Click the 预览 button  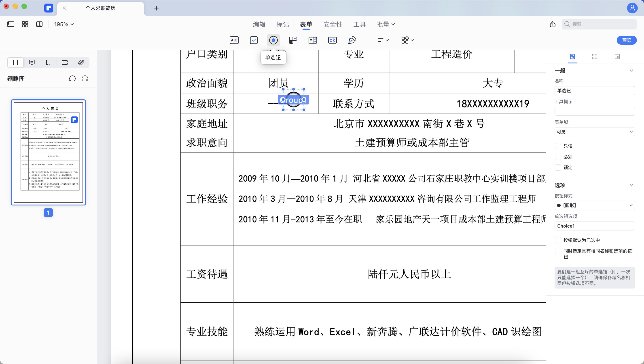point(627,40)
